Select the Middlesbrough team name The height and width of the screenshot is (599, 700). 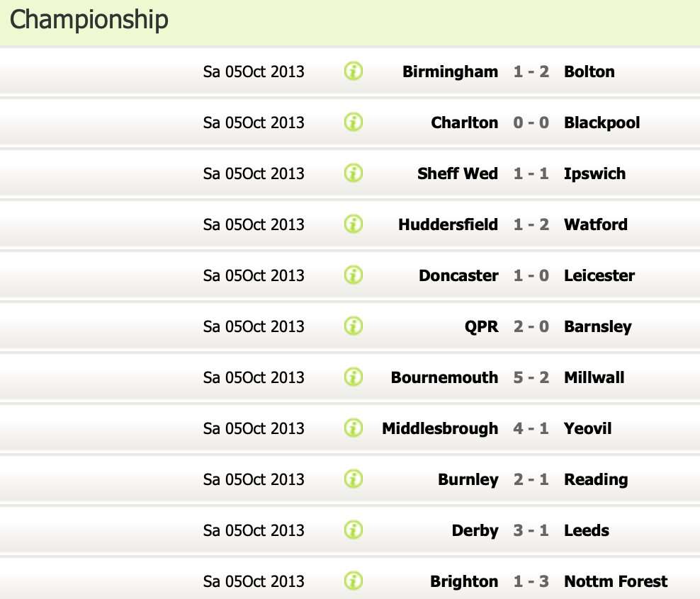pyautogui.click(x=440, y=428)
